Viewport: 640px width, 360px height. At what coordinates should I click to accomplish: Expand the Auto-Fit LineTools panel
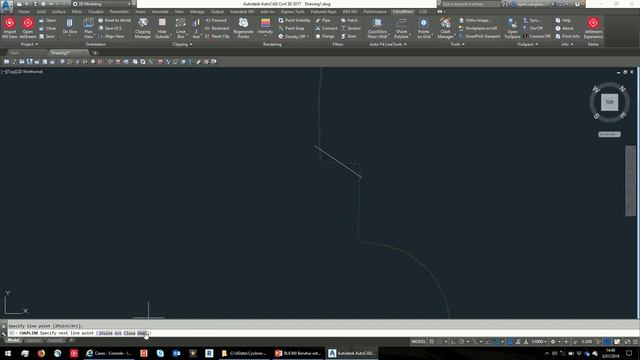pyautogui.click(x=388, y=44)
